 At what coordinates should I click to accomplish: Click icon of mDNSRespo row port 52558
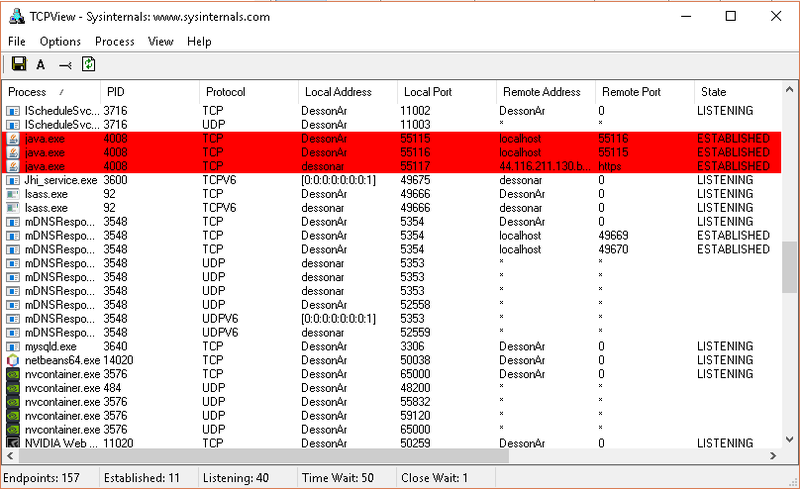coord(13,305)
